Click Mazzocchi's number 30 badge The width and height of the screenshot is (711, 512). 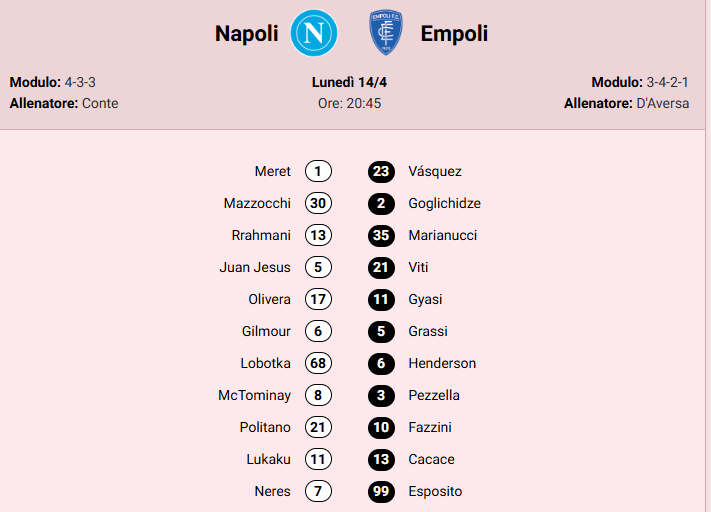pos(318,203)
